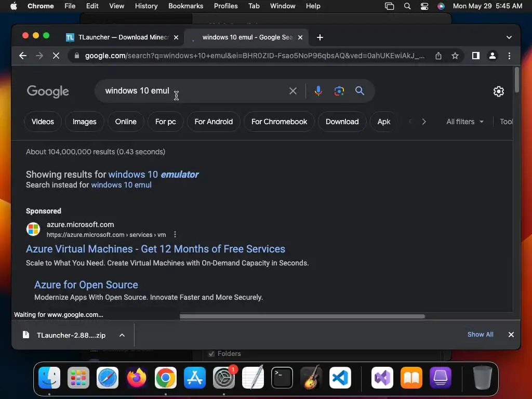Search by image with Google Lens
The height and width of the screenshot is (399, 532).
339,91
